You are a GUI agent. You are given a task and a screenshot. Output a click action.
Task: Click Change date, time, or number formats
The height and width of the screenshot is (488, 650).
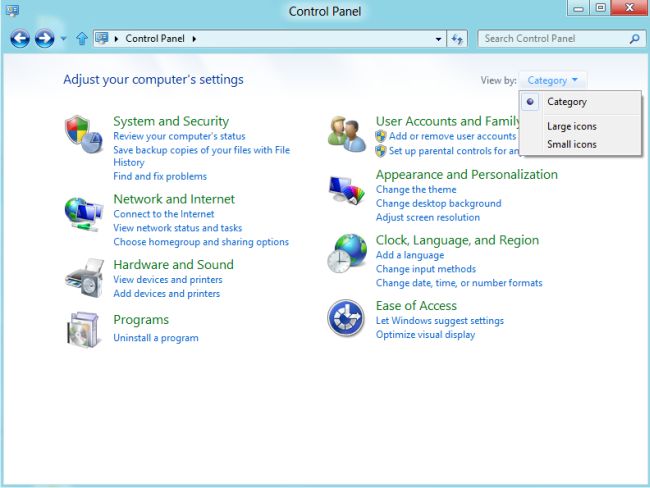click(459, 283)
